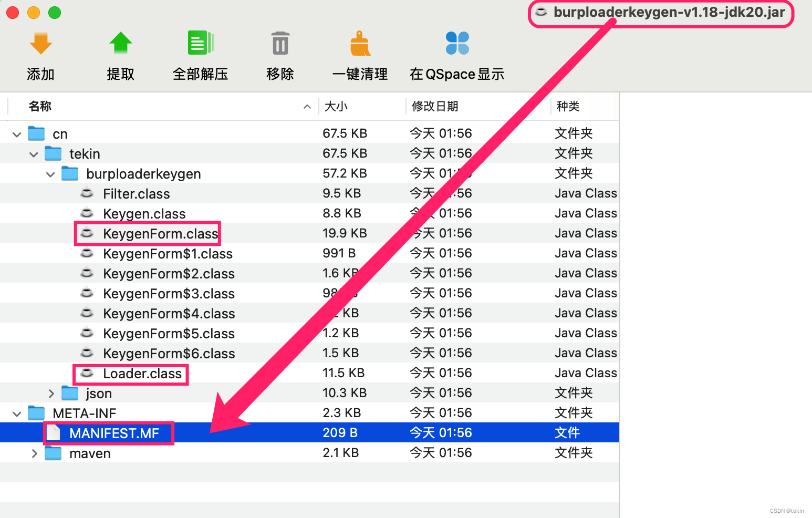Click the 一键清理 toolbar label
The image size is (812, 518).
360,74
